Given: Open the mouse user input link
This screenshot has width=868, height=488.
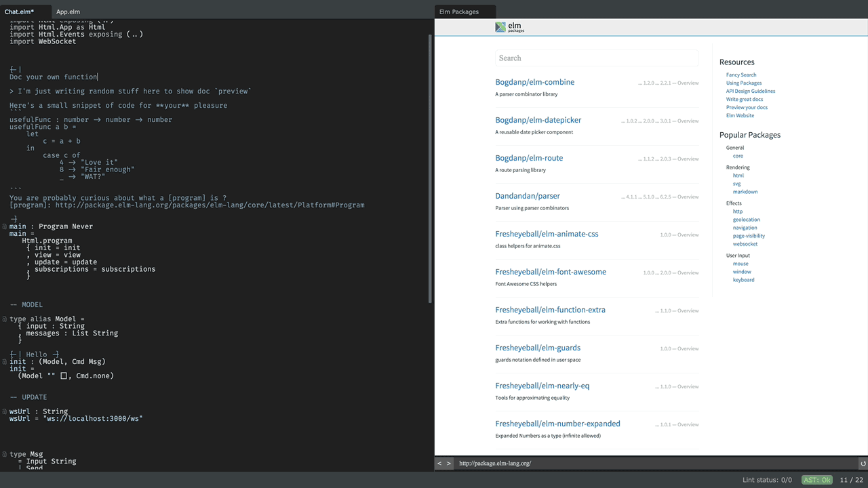Looking at the screenshot, I should [741, 264].
